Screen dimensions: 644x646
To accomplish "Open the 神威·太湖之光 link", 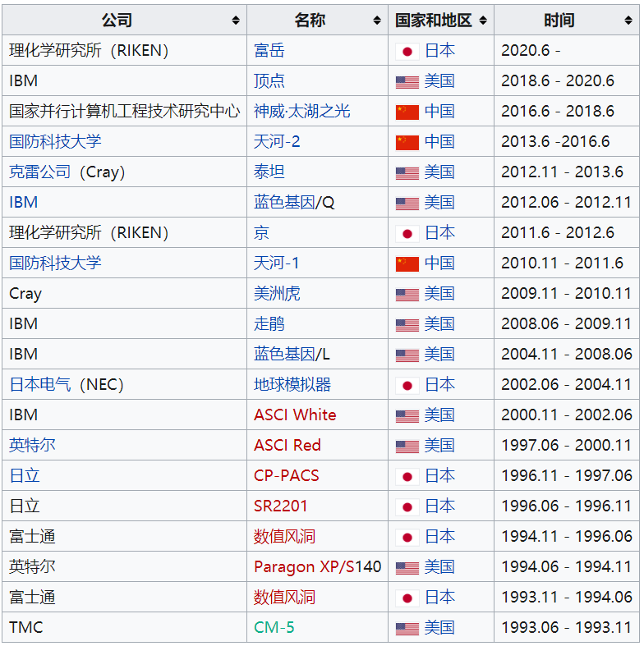I will point(301,112).
